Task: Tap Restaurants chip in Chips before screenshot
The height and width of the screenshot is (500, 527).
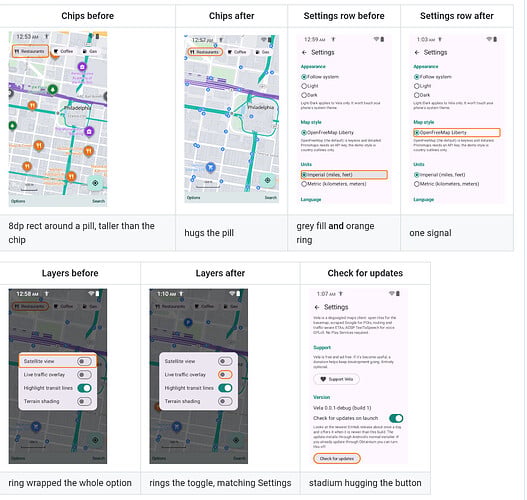Action: (30, 51)
